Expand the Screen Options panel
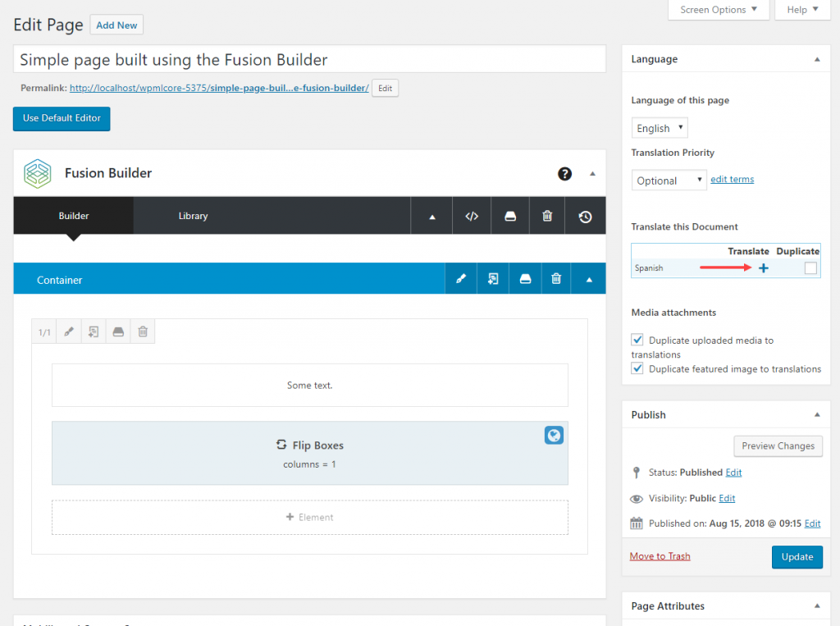 pyautogui.click(x=719, y=10)
